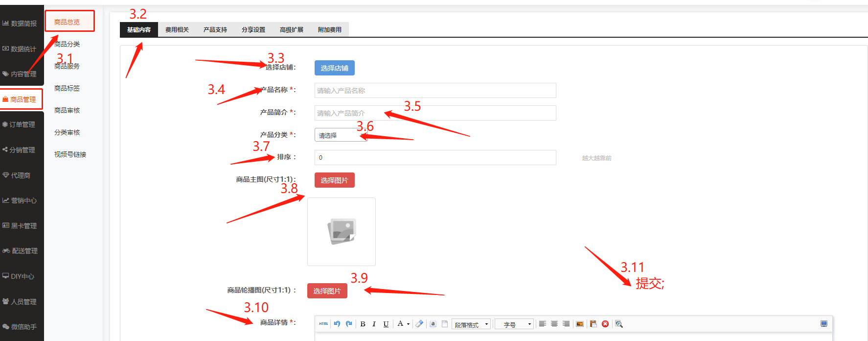This screenshot has height=341, width=868.
Task: Open 订单管理 in the left sidebar
Action: [x=22, y=124]
